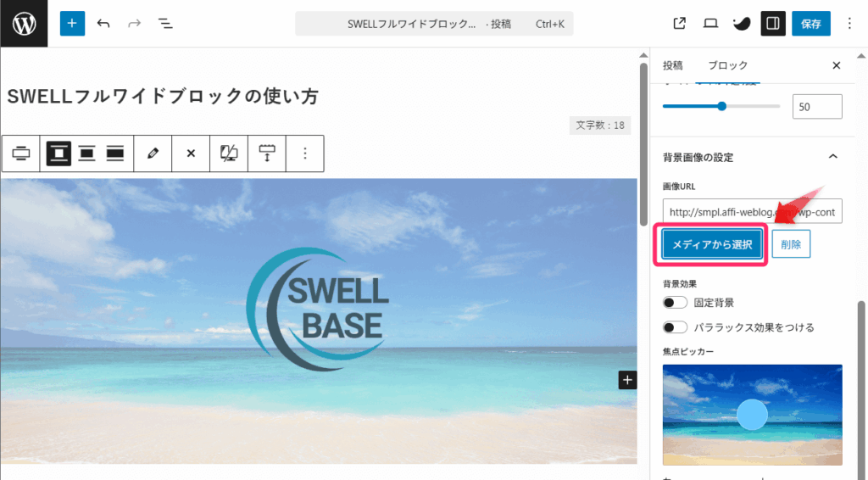Toggle the settings sidebar panel icon
Image resolution: width=868 pixels, height=480 pixels.
coord(773,23)
